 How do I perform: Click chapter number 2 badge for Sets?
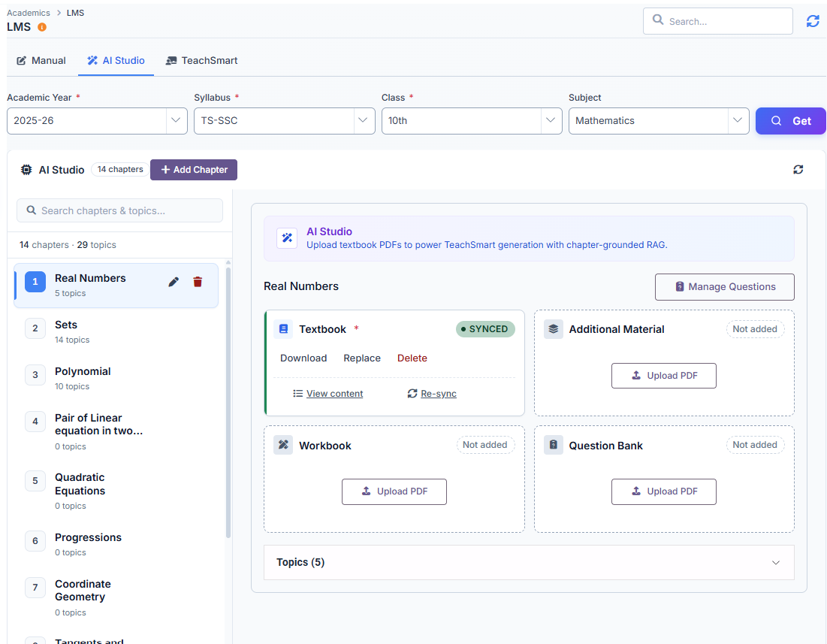[x=35, y=328]
